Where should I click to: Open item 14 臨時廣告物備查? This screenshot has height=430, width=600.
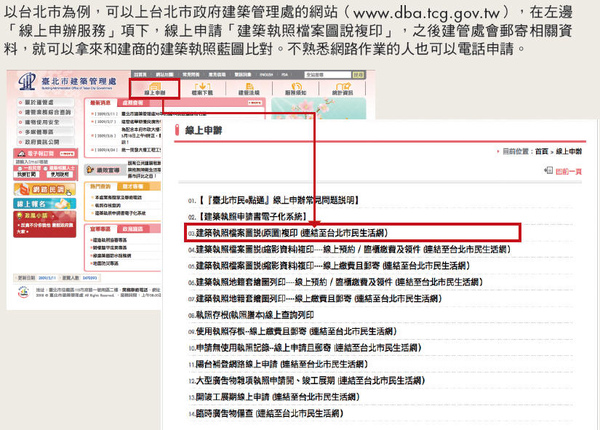click(266, 414)
